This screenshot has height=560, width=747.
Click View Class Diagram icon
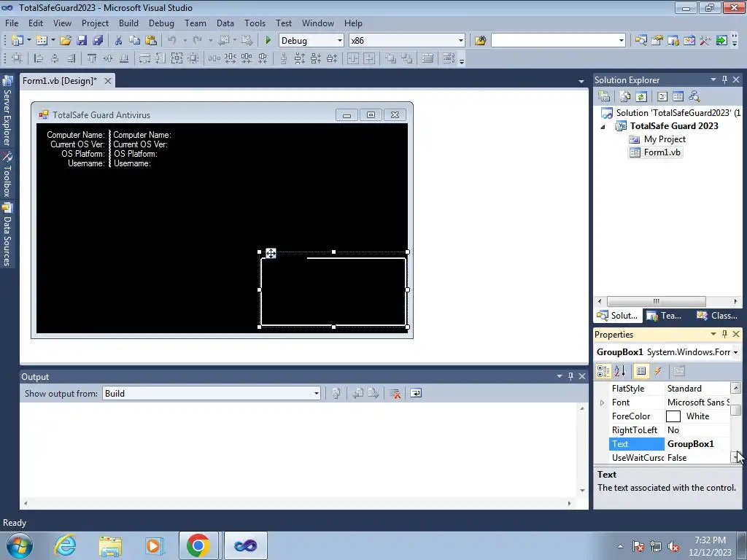click(x=694, y=97)
